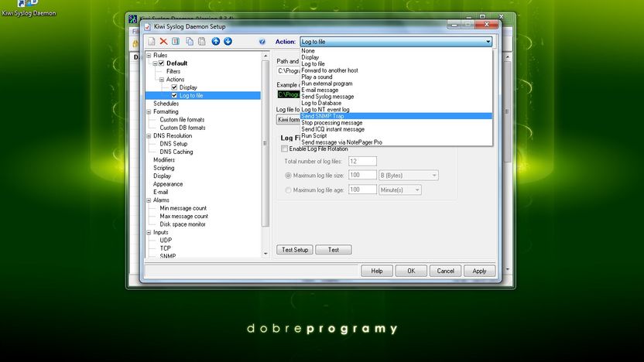
Task: Open the Kiwi Syslog Daemon desktop shortcut
Action: pyautogui.click(x=29, y=9)
